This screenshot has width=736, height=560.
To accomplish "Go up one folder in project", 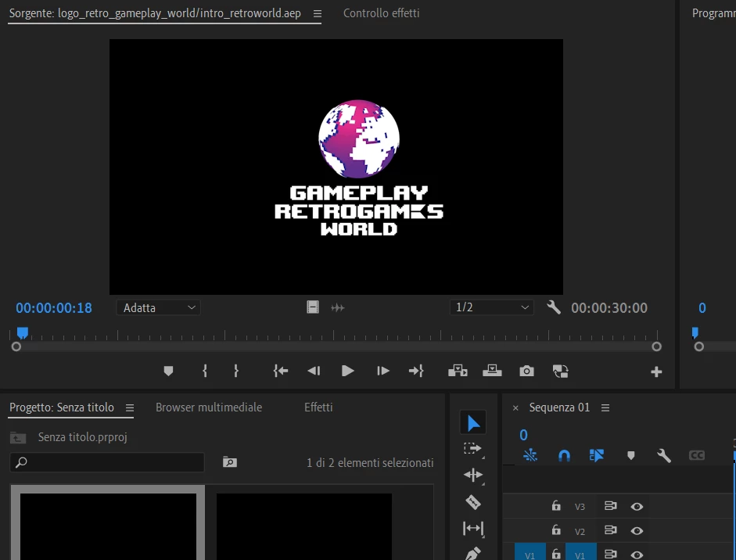I will coord(18,437).
